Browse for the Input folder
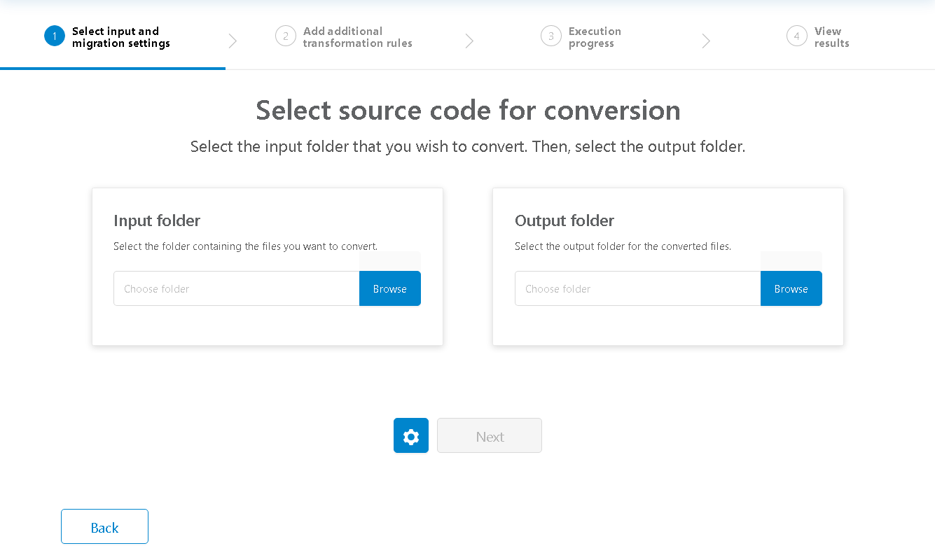The height and width of the screenshot is (560, 935). click(x=390, y=288)
